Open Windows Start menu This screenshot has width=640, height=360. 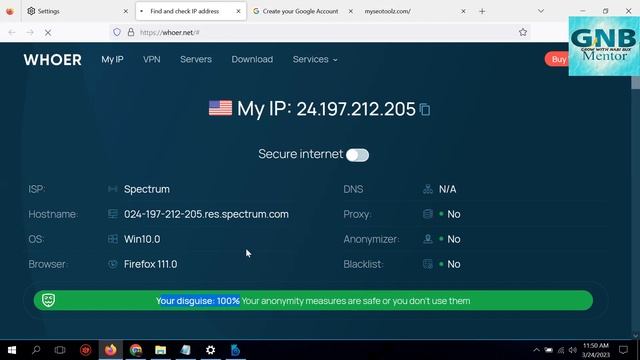coord(12,350)
